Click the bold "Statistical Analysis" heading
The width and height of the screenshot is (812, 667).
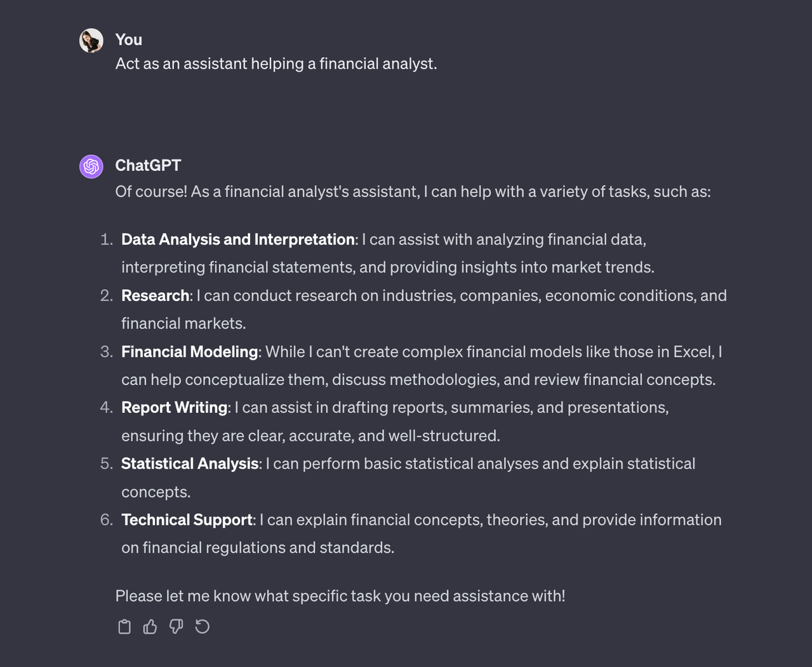[x=189, y=464]
